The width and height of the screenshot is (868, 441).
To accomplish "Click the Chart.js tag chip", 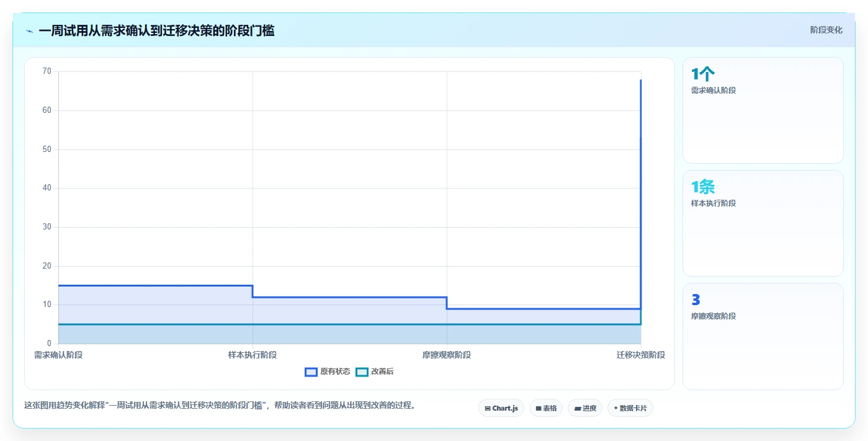I will click(x=501, y=408).
